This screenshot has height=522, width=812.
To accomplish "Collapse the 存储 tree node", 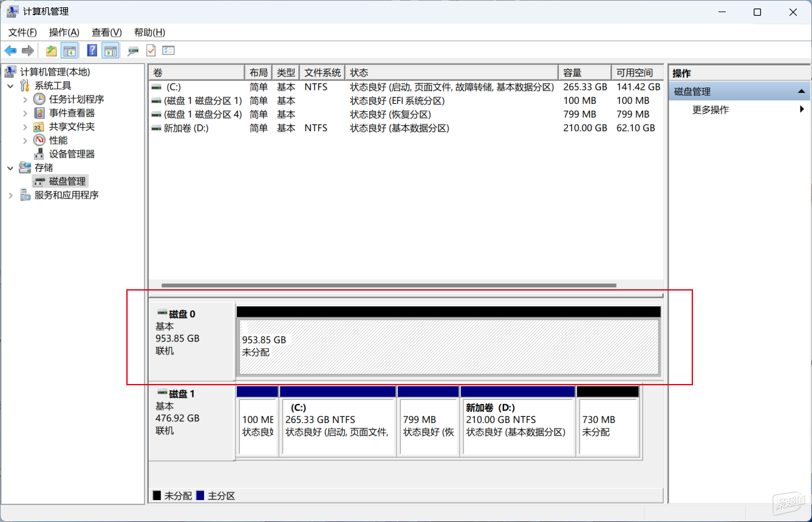I will (x=10, y=168).
